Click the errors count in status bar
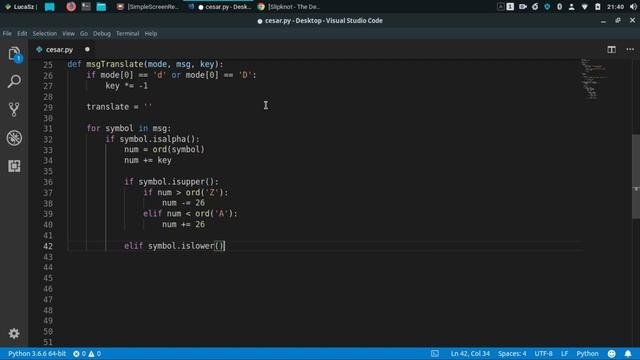This screenshot has width=640, height=360. click(x=79, y=353)
